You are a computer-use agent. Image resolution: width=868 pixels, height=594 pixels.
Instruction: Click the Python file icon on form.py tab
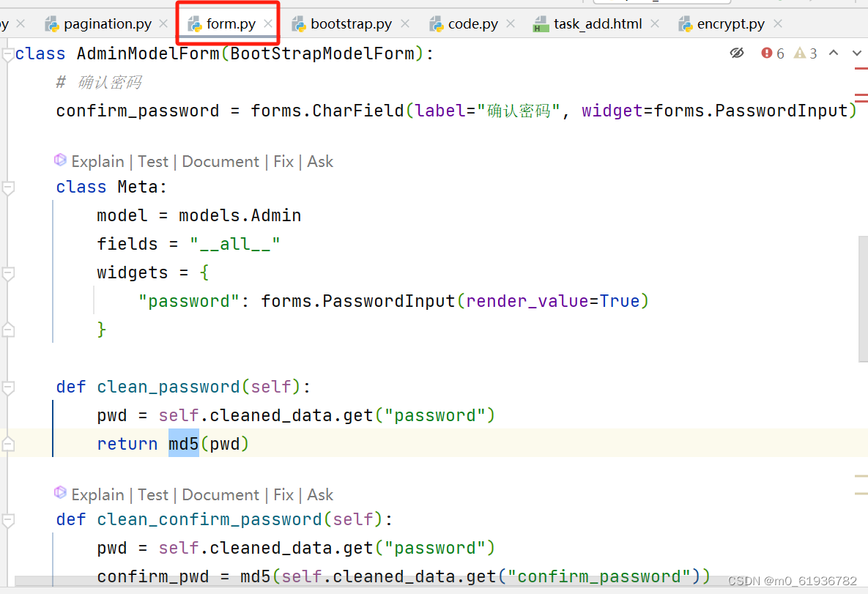190,23
